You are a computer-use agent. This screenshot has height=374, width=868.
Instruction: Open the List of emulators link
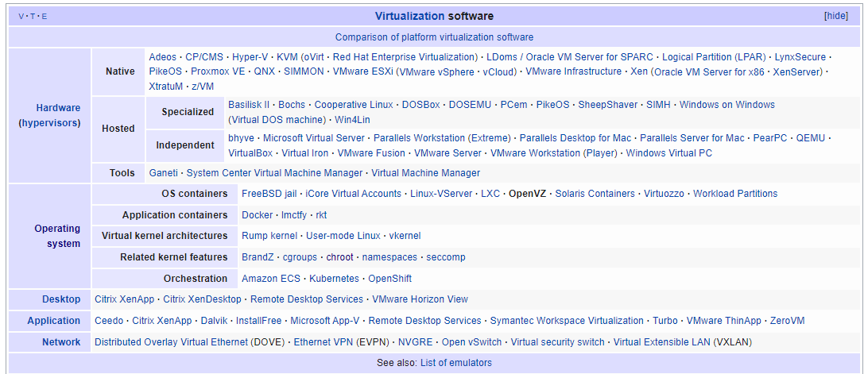click(x=456, y=363)
